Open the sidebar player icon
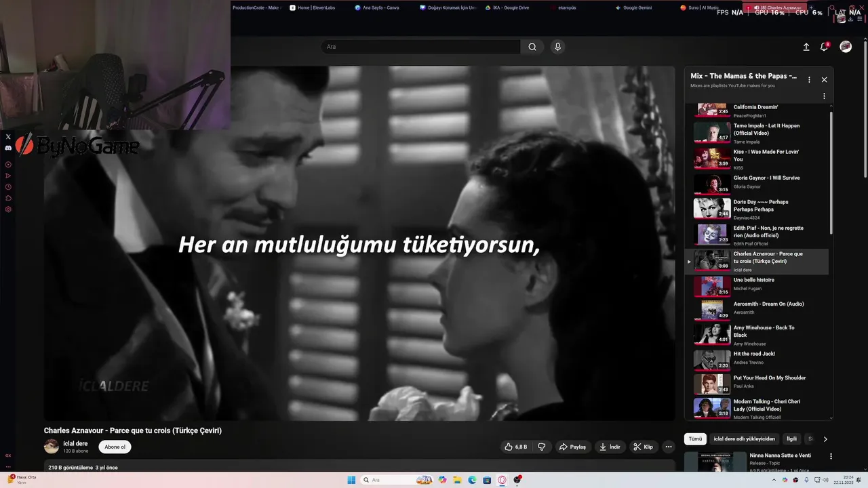Image resolution: width=868 pixels, height=488 pixels. tap(8, 165)
